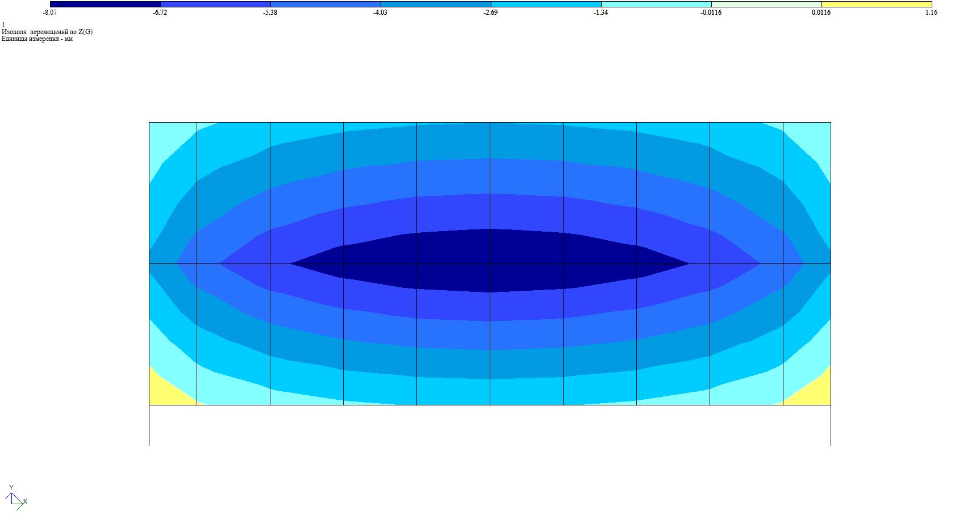Click the maximum legend value 1.16
This screenshot has width=980, height=515.
click(931, 12)
